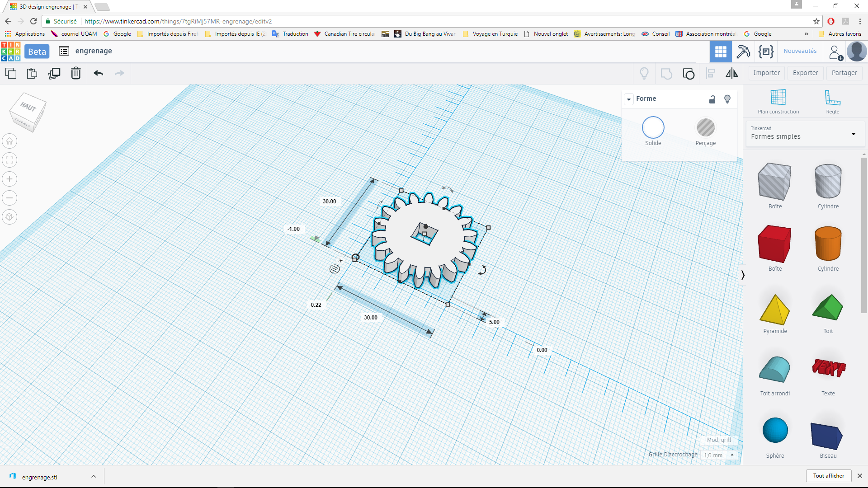868x488 pixels.
Task: Toggle the visibility light bulb in the Forme panel
Action: pos(727,99)
